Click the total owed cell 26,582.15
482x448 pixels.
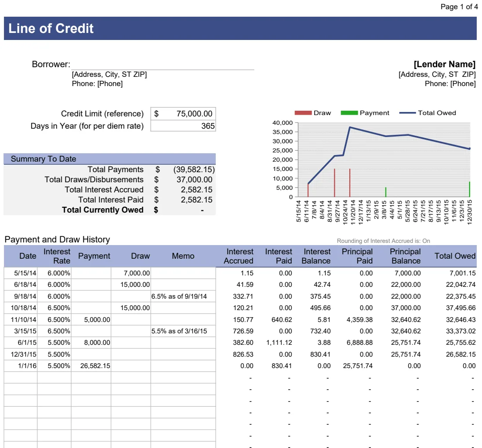pyautogui.click(x=461, y=354)
